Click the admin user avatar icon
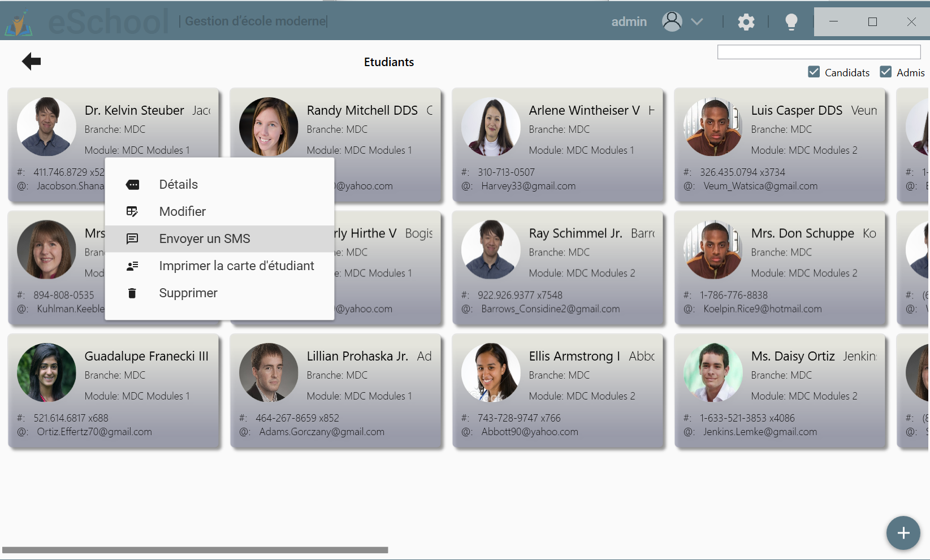930x560 pixels. (672, 21)
